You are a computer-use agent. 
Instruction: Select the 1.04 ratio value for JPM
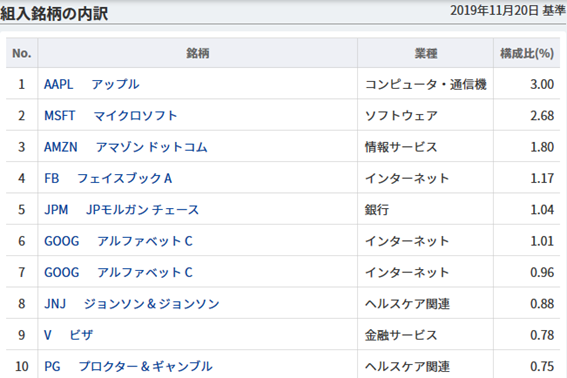tap(542, 210)
